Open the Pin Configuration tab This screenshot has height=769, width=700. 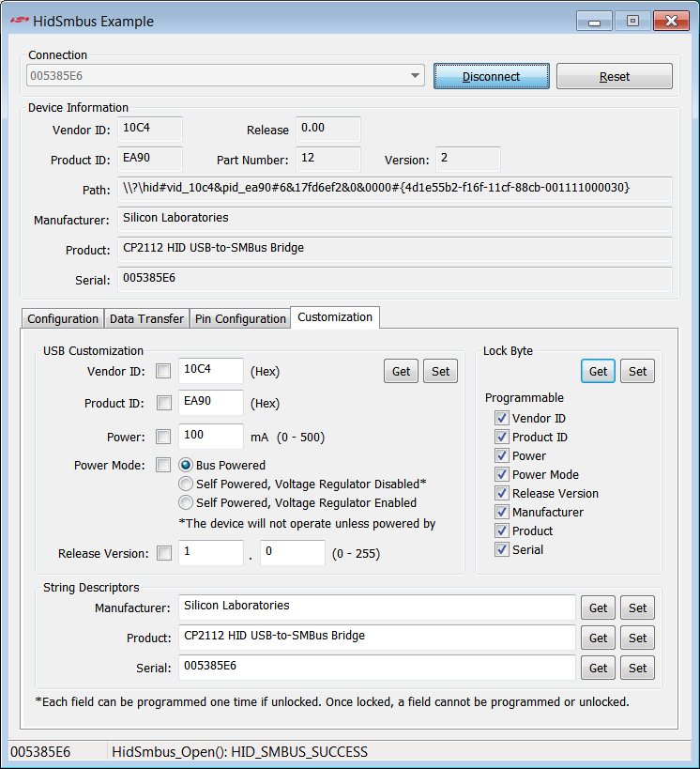click(x=240, y=319)
